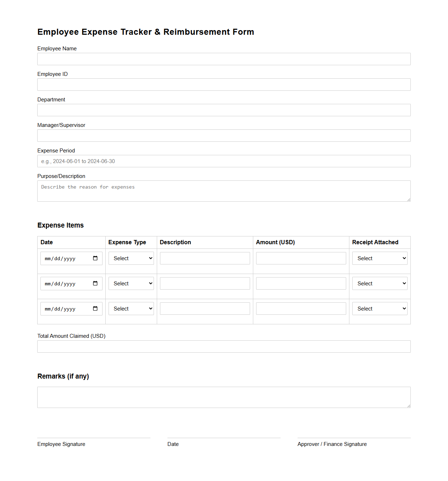Click the Amount field in the first expense row

(x=300, y=258)
